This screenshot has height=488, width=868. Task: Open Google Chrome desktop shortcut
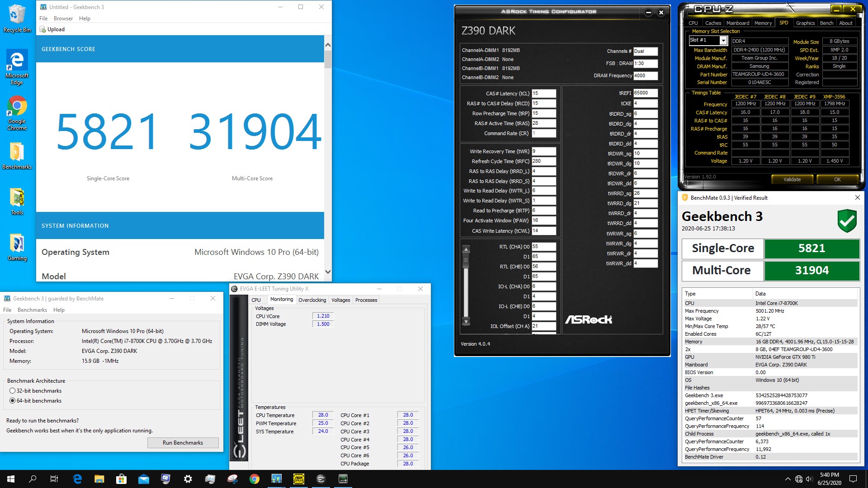click(17, 113)
